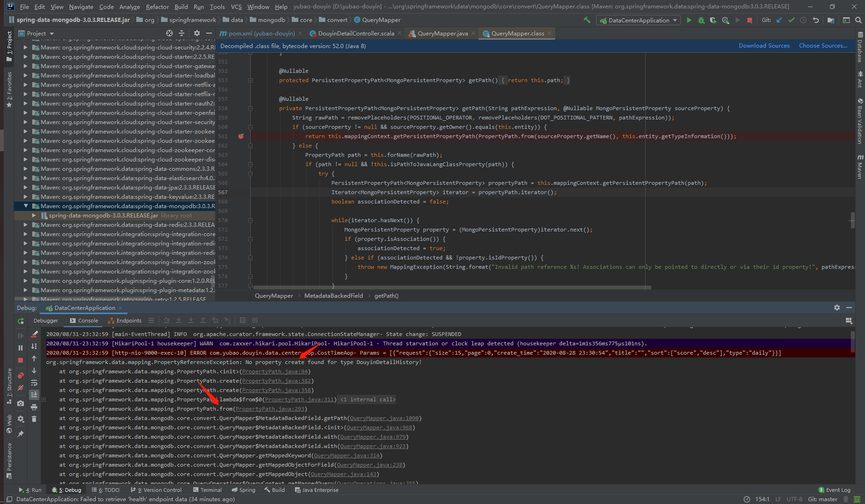The width and height of the screenshot is (865, 504).
Task: Open Project Structure icon in toolbar
Action: (x=831, y=20)
